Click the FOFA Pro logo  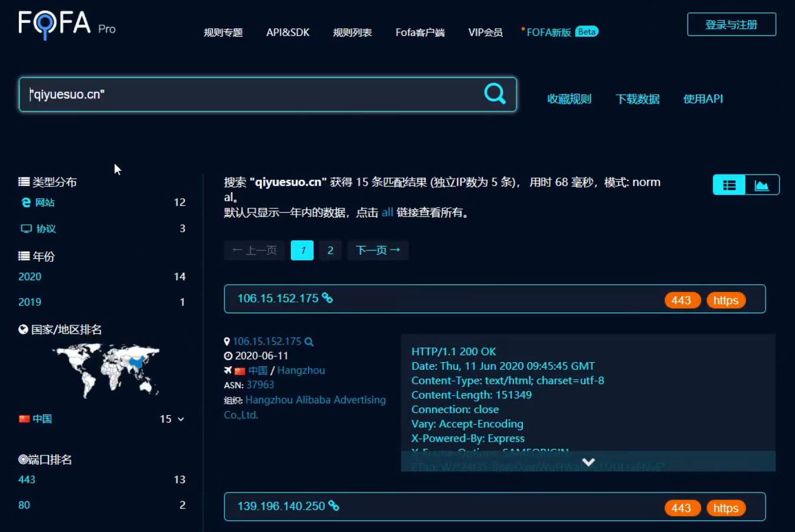pos(66,25)
